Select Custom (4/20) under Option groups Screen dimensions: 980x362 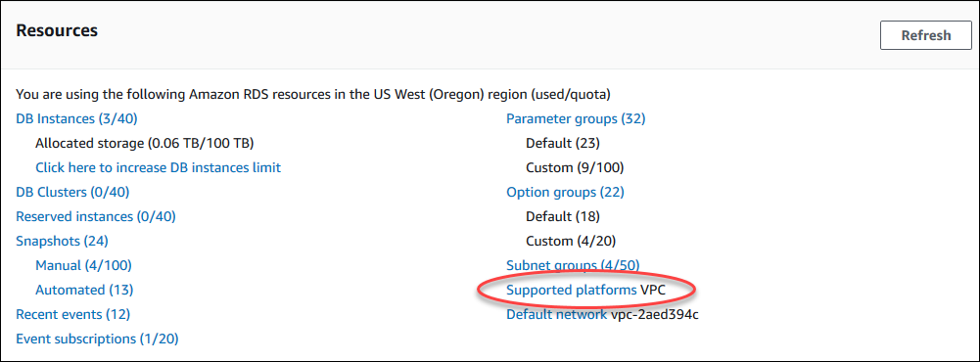pos(571,241)
